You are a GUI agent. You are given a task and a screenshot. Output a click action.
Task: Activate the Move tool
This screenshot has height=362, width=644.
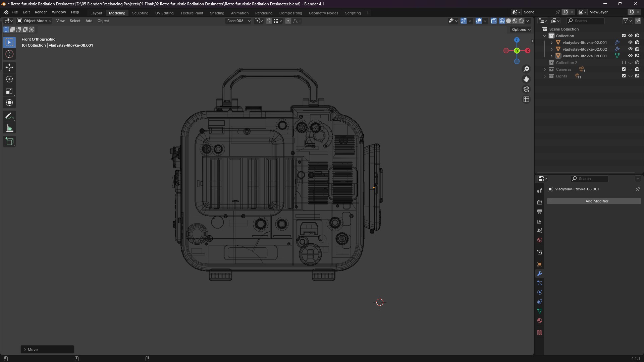pyautogui.click(x=9, y=67)
